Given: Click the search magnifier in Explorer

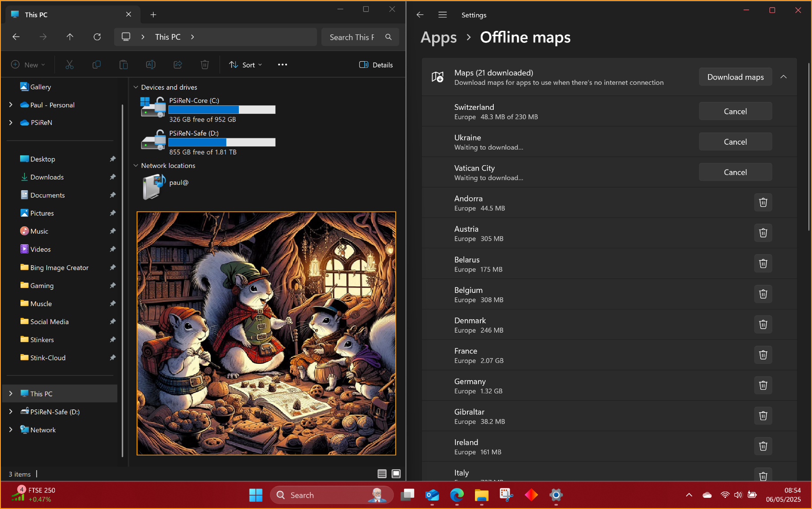Looking at the screenshot, I should click(388, 37).
